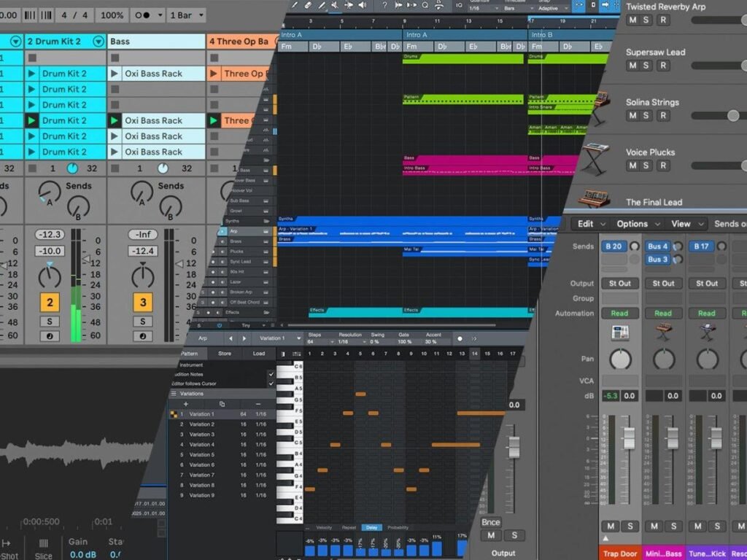Image resolution: width=747 pixels, height=560 pixels.
Task: Click the IQ button in Studio One toolbar
Action: click(x=459, y=5)
